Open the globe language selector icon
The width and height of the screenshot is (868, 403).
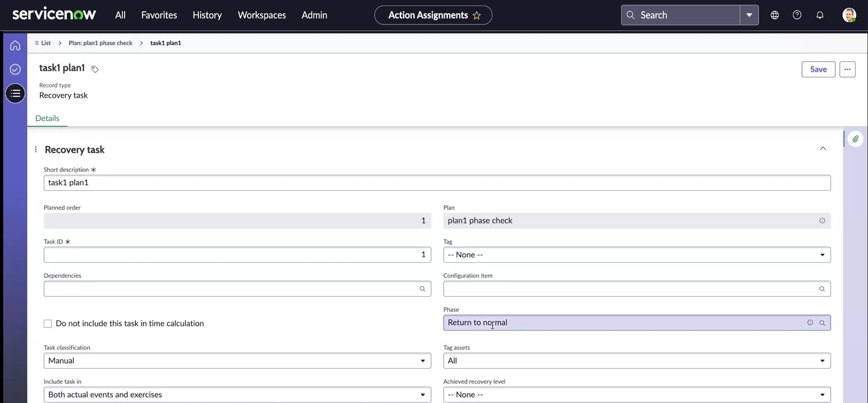point(774,15)
